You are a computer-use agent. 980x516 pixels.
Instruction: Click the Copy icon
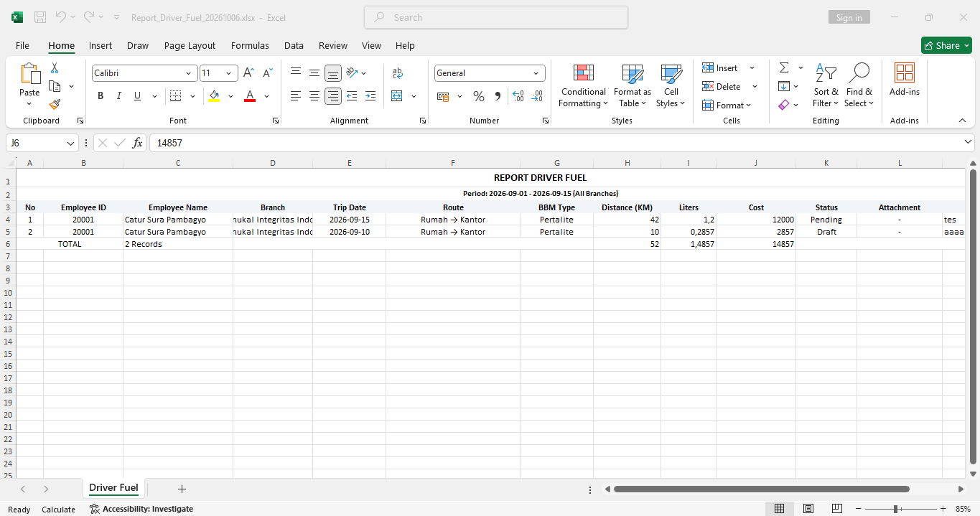pyautogui.click(x=55, y=86)
